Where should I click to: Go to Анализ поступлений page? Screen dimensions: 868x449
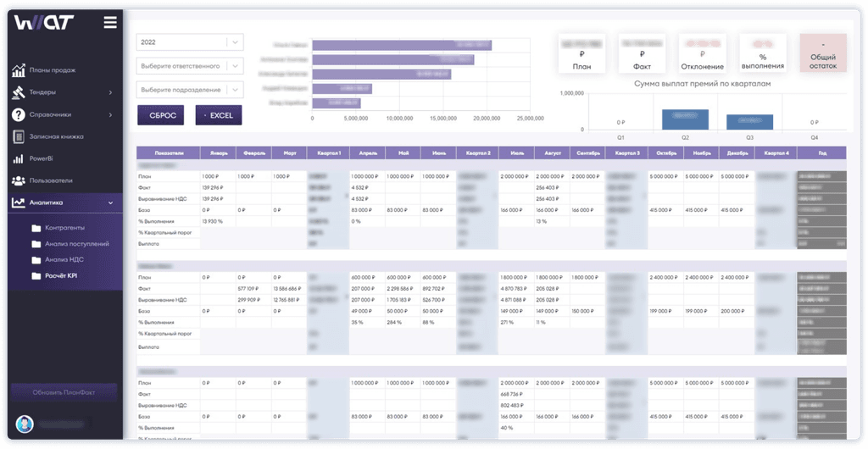point(76,244)
